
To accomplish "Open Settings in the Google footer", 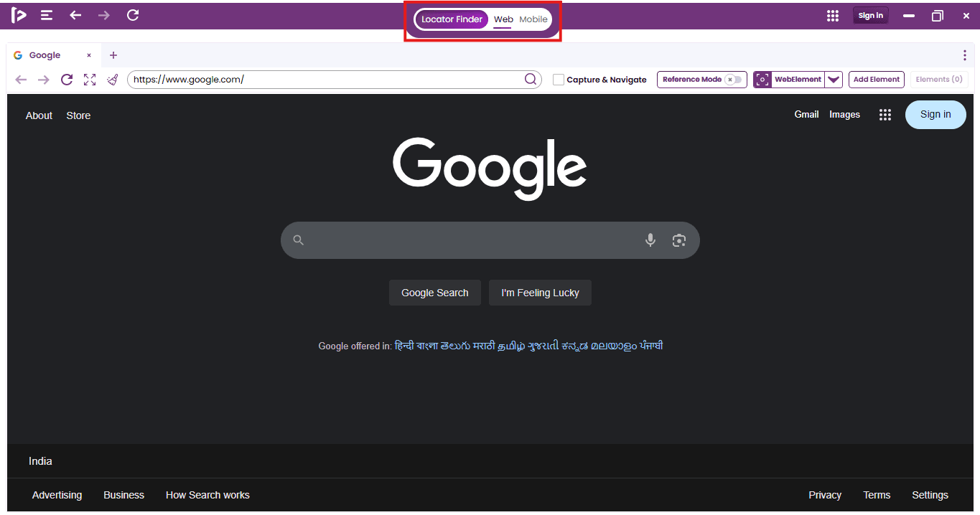I will coord(930,495).
